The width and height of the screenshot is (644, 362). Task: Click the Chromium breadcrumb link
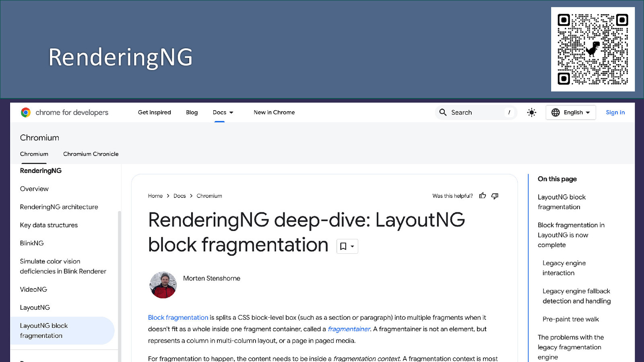[209, 196]
